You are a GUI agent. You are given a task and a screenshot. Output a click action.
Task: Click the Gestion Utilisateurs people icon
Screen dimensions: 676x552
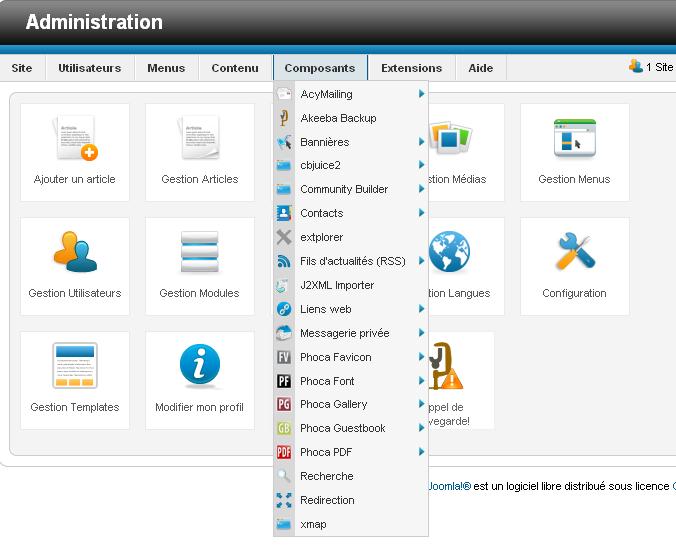75,252
